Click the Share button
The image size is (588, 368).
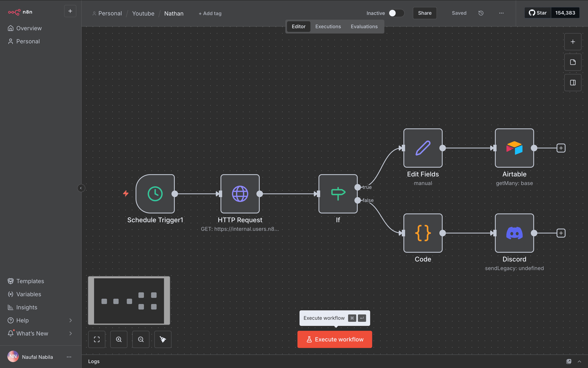[425, 13]
